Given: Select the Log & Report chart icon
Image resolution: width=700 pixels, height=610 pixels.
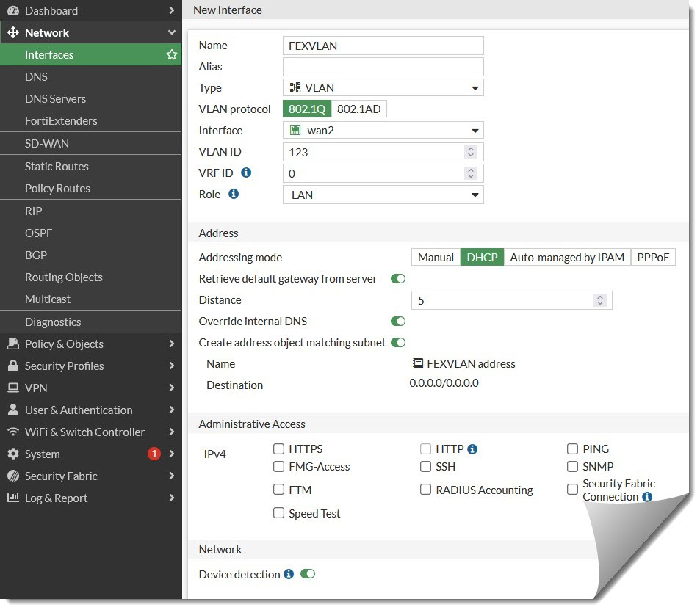Looking at the screenshot, I should click(13, 498).
